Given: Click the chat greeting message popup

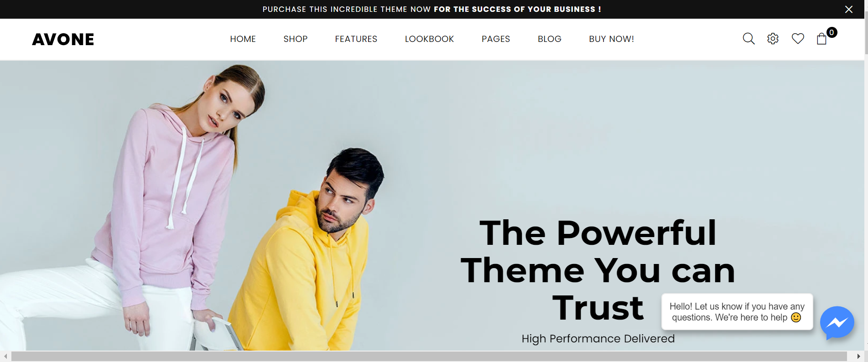Looking at the screenshot, I should [737, 312].
